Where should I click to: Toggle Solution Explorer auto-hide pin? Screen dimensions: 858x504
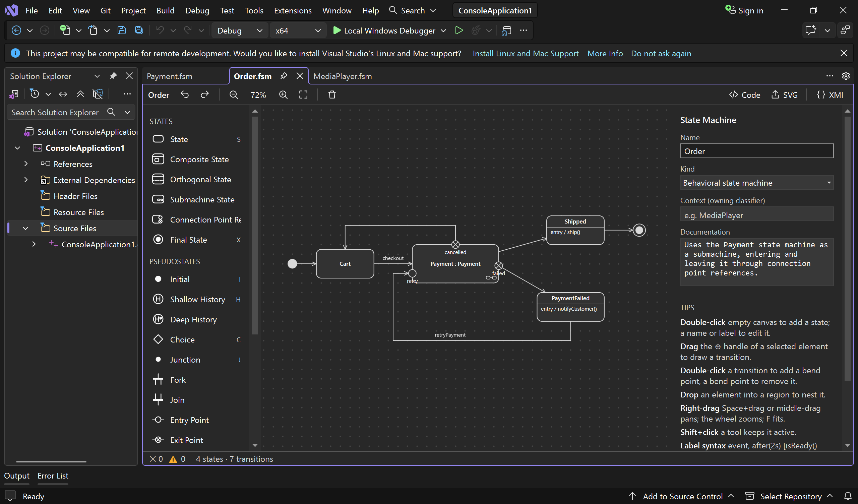point(113,76)
